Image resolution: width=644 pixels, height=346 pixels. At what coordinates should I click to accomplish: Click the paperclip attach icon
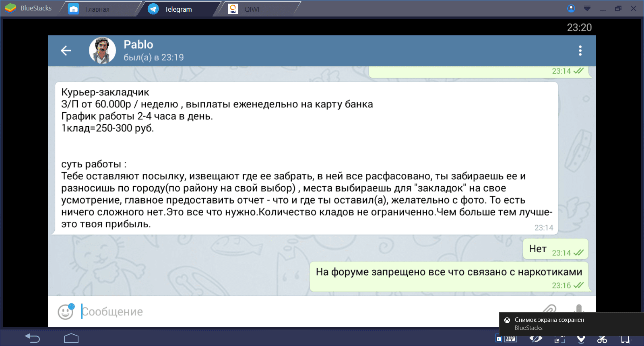[549, 309]
